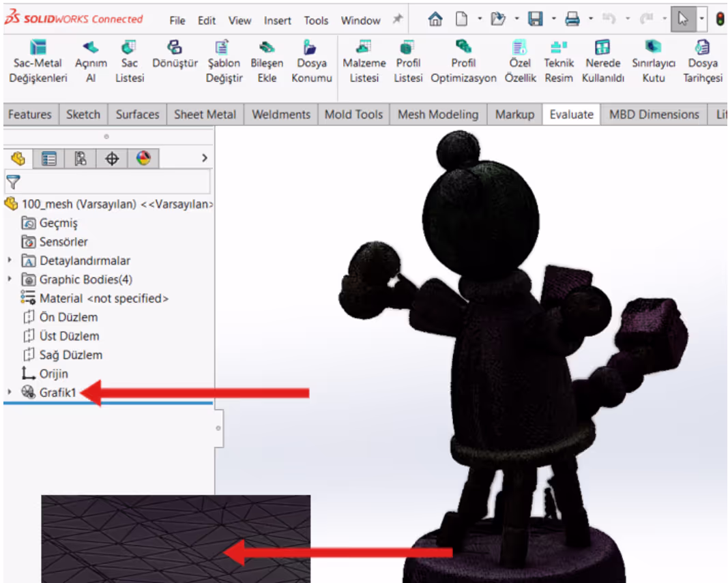Select Material not specified item
This screenshot has height=583, width=728.
tap(95, 298)
